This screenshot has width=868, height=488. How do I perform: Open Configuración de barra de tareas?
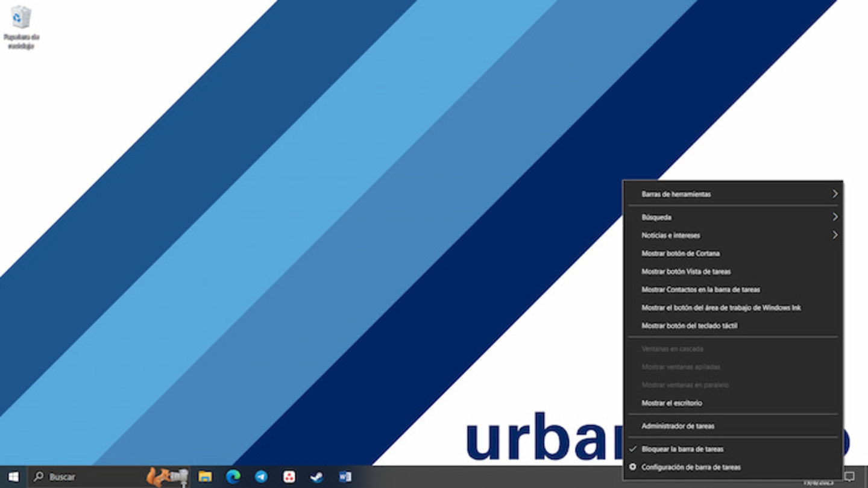click(732, 467)
